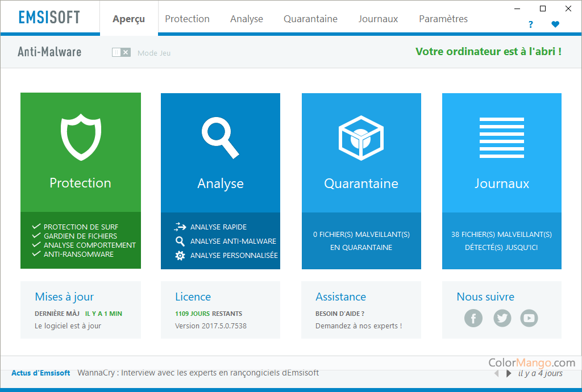The image size is (582, 392).
Task: Click the Journaux tile title
Action: (x=502, y=184)
